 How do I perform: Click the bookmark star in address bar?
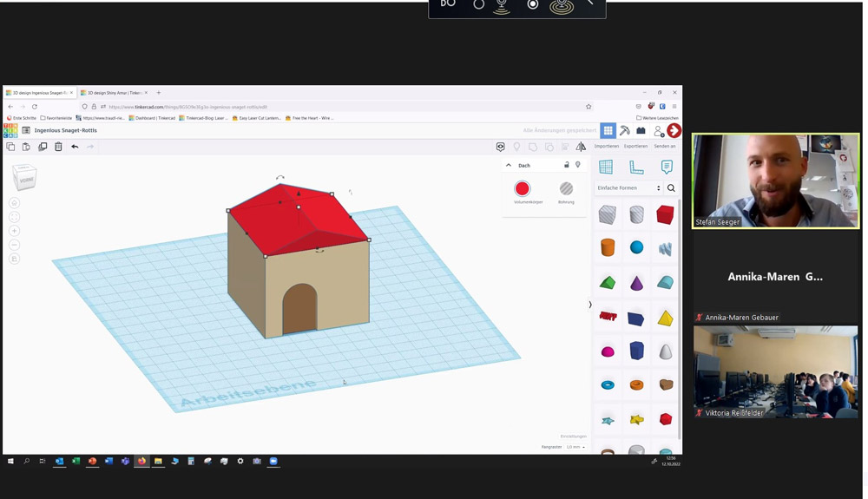tap(589, 107)
